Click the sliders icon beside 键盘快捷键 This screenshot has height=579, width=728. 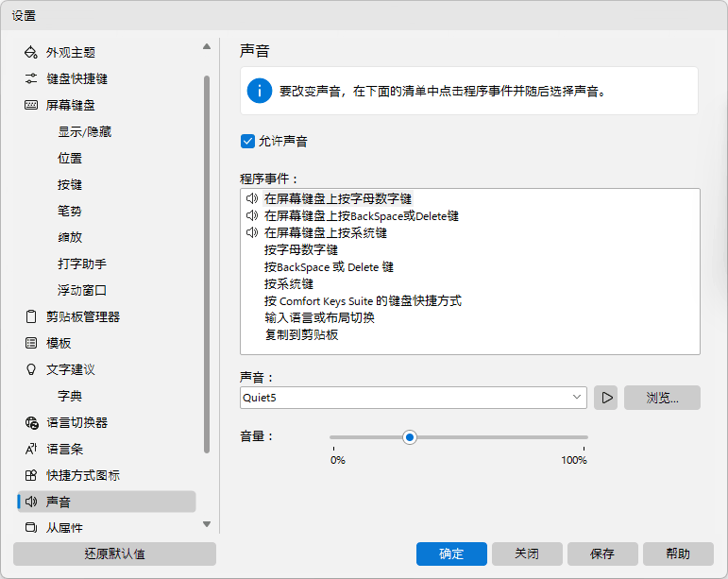click(x=30, y=79)
